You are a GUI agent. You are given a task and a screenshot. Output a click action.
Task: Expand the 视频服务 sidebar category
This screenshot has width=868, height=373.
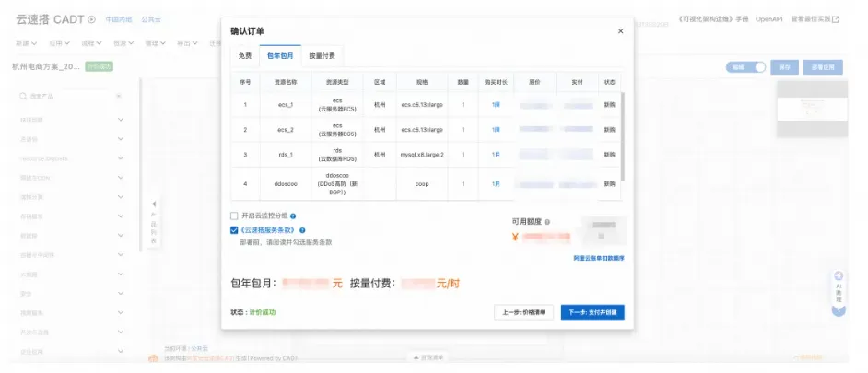point(72,313)
